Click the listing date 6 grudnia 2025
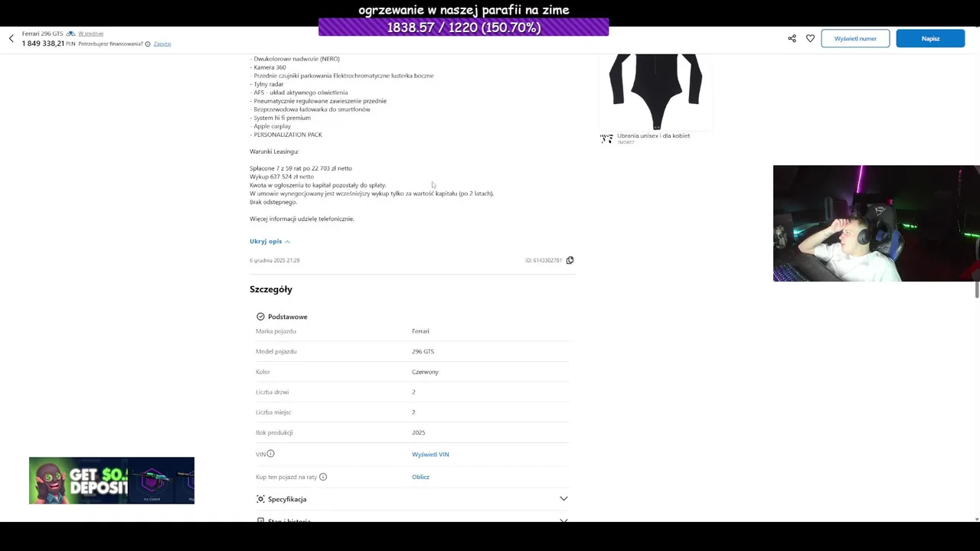The height and width of the screenshot is (551, 980). [274, 260]
